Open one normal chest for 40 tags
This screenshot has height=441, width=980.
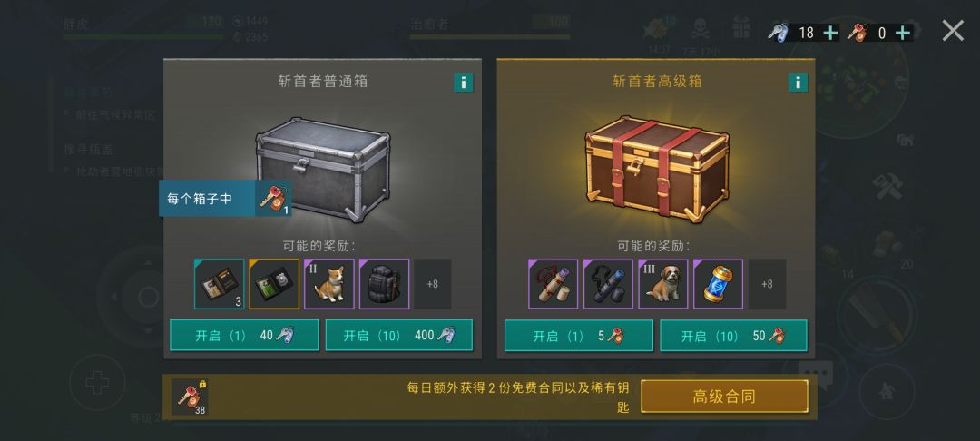point(244,336)
